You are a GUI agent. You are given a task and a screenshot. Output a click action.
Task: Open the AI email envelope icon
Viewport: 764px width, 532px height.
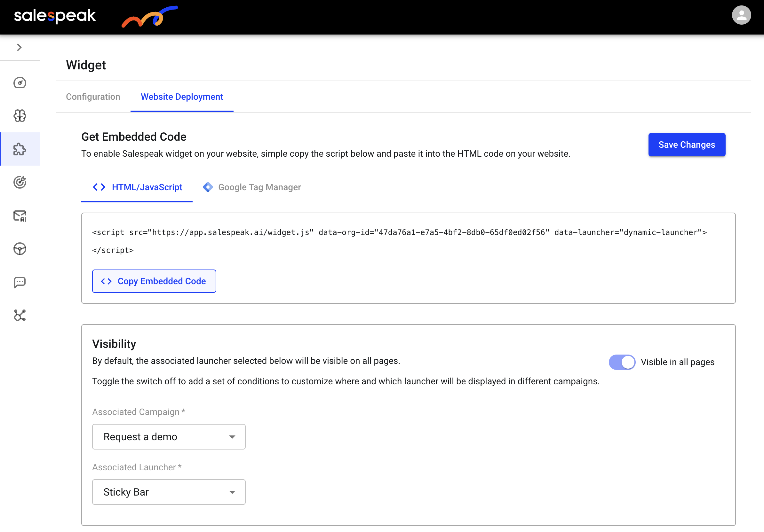20,216
